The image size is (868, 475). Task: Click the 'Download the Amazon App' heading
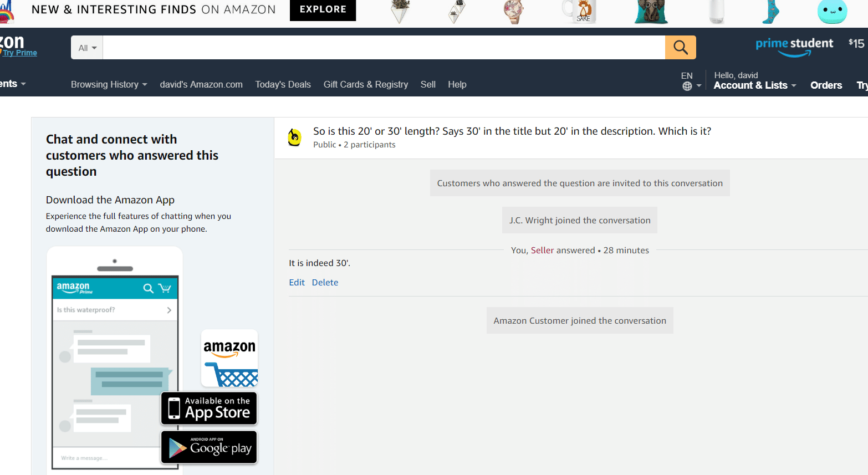coord(110,200)
